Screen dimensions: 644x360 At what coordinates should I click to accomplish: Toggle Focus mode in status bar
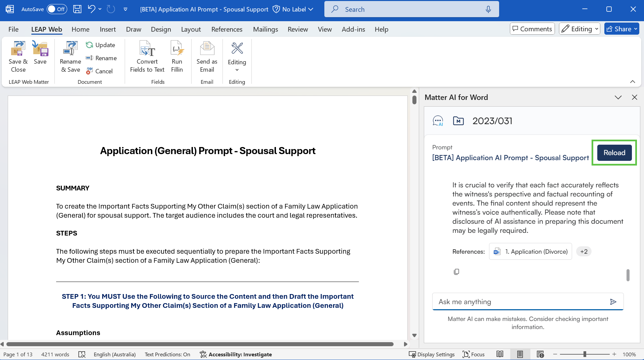473,354
